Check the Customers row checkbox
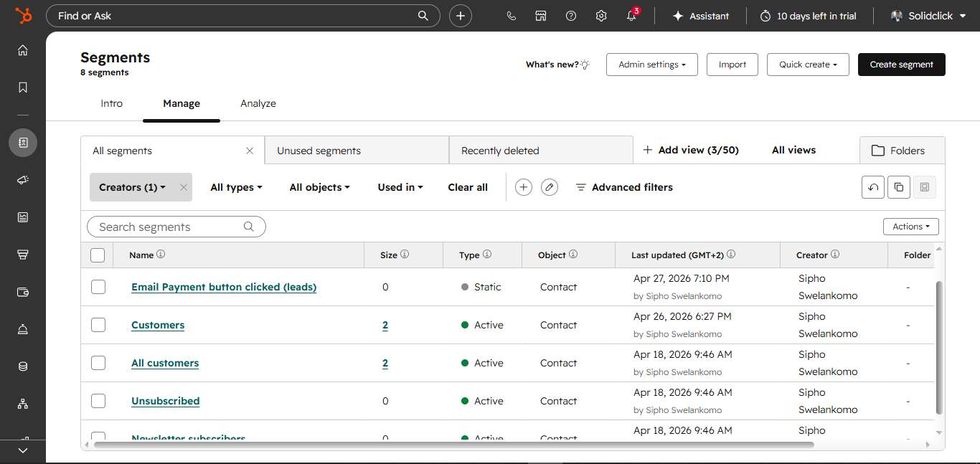980x464 pixels. 98,325
